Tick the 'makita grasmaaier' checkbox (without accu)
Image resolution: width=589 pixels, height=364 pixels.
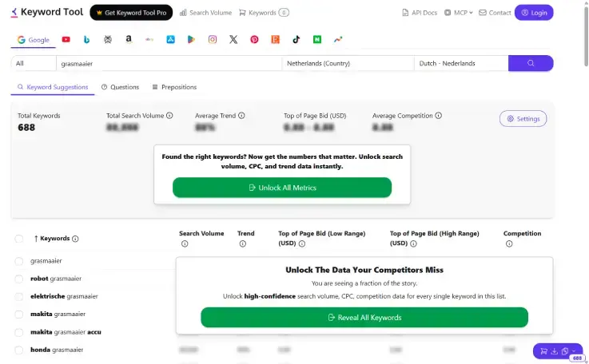click(x=19, y=315)
